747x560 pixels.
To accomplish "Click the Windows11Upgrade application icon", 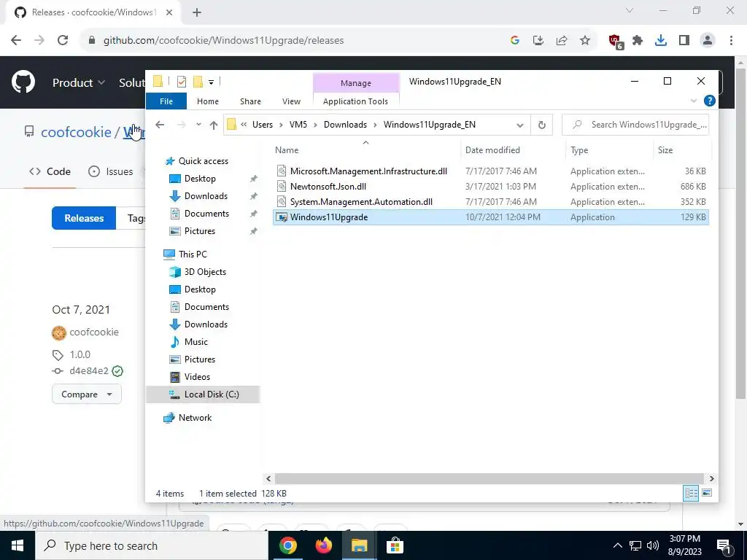I will pos(282,217).
